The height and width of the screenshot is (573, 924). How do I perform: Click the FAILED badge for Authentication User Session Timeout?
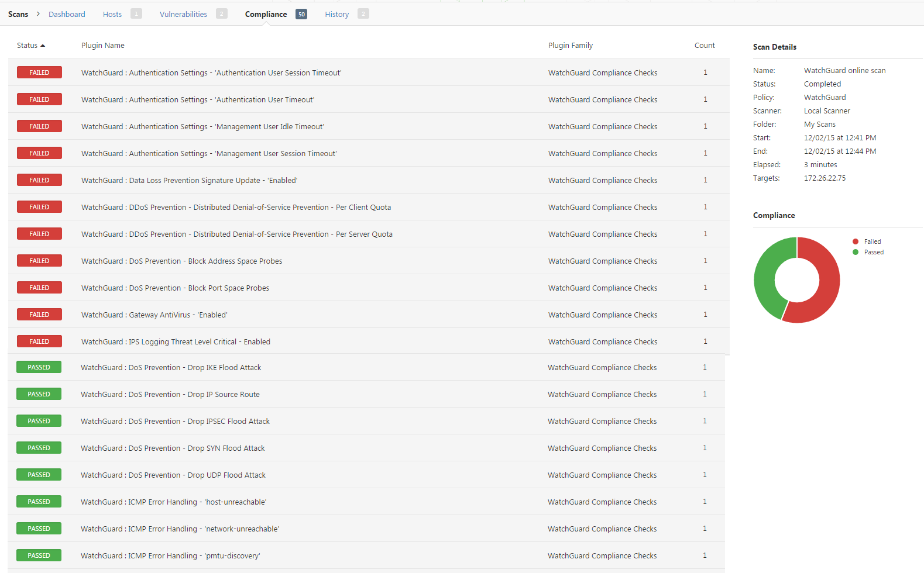point(39,73)
